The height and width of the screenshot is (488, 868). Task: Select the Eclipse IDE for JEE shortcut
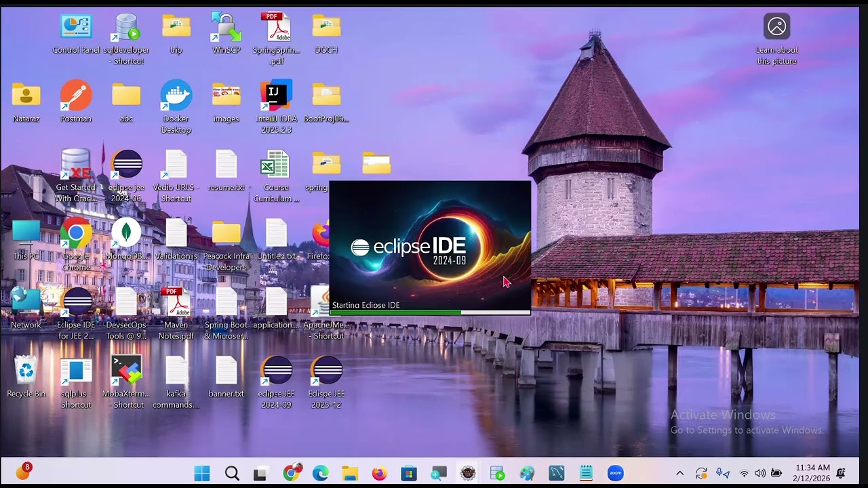76,314
